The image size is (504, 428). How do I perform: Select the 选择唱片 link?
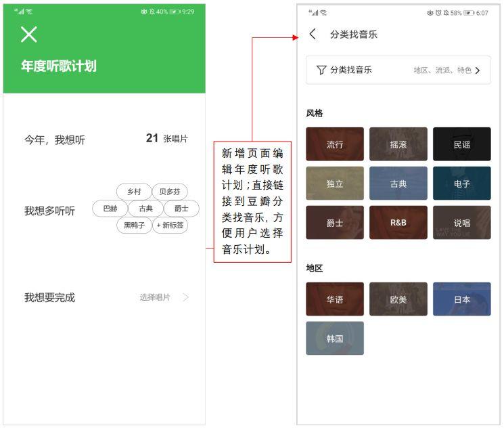tap(155, 297)
